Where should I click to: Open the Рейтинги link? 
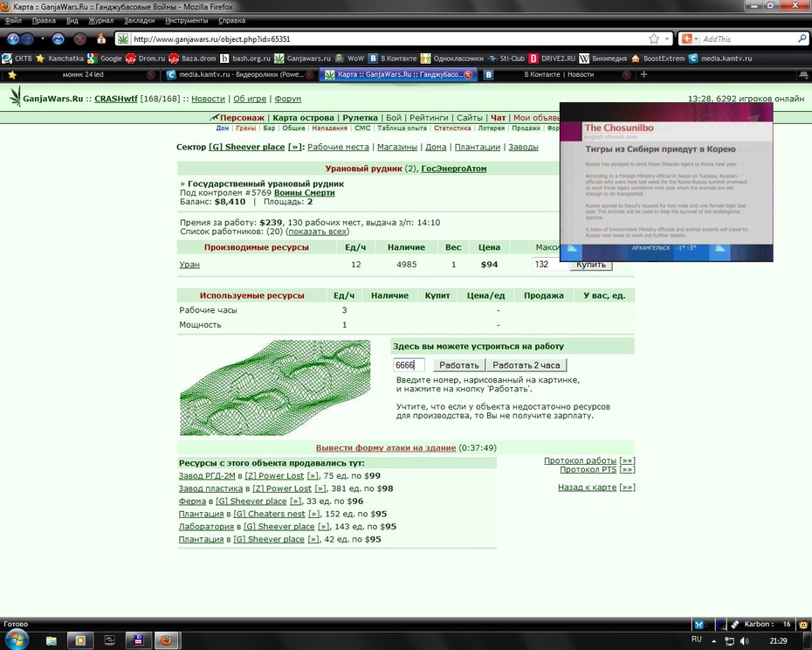pos(429,118)
